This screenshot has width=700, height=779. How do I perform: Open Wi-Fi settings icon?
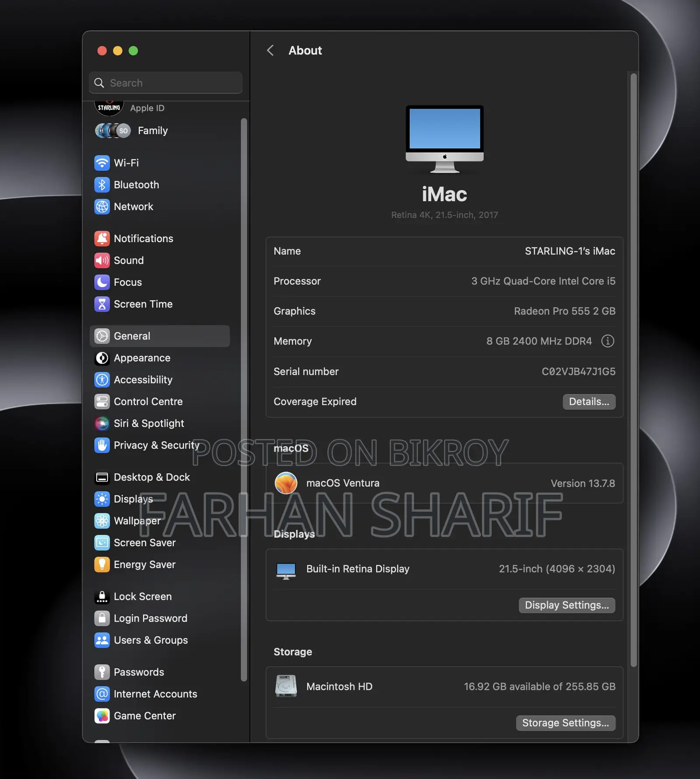point(102,163)
